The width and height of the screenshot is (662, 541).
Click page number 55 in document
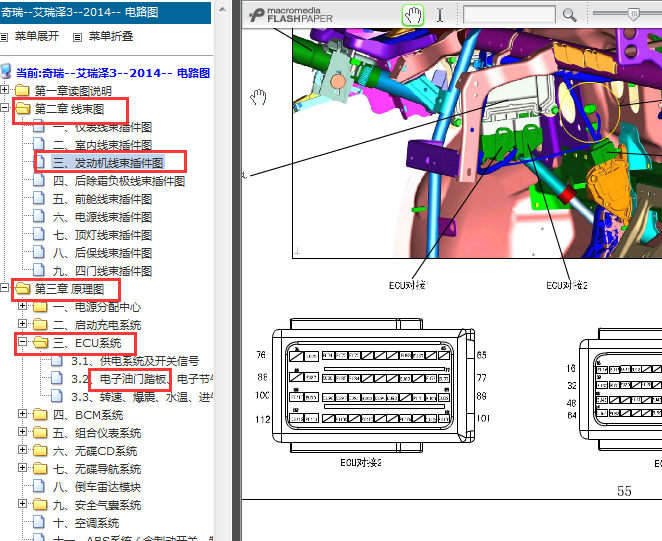coord(624,491)
